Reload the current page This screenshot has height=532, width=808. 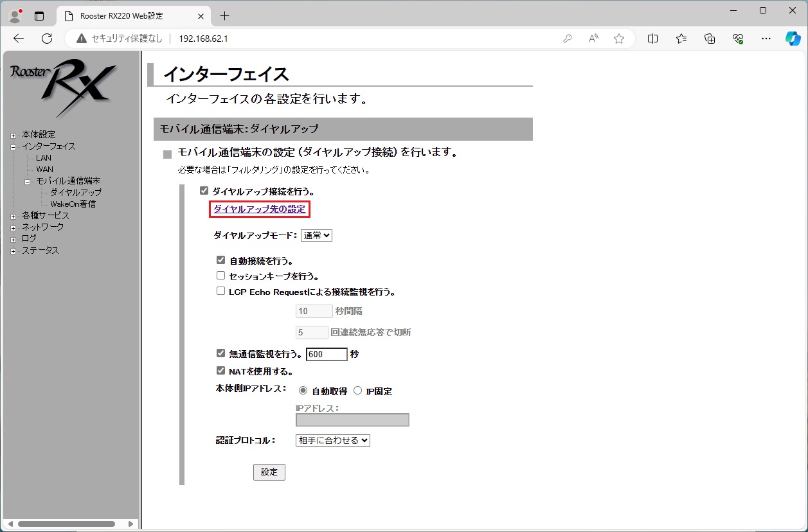click(47, 39)
